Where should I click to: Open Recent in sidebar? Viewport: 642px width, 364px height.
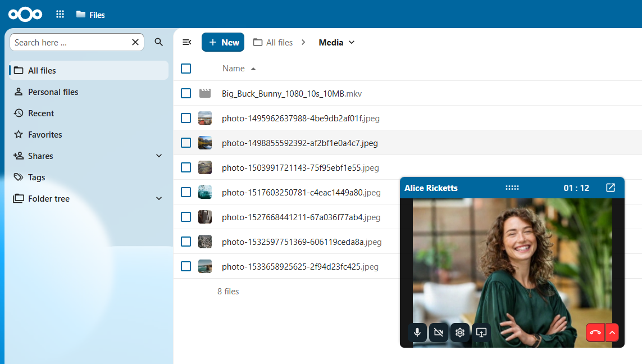tap(88, 113)
